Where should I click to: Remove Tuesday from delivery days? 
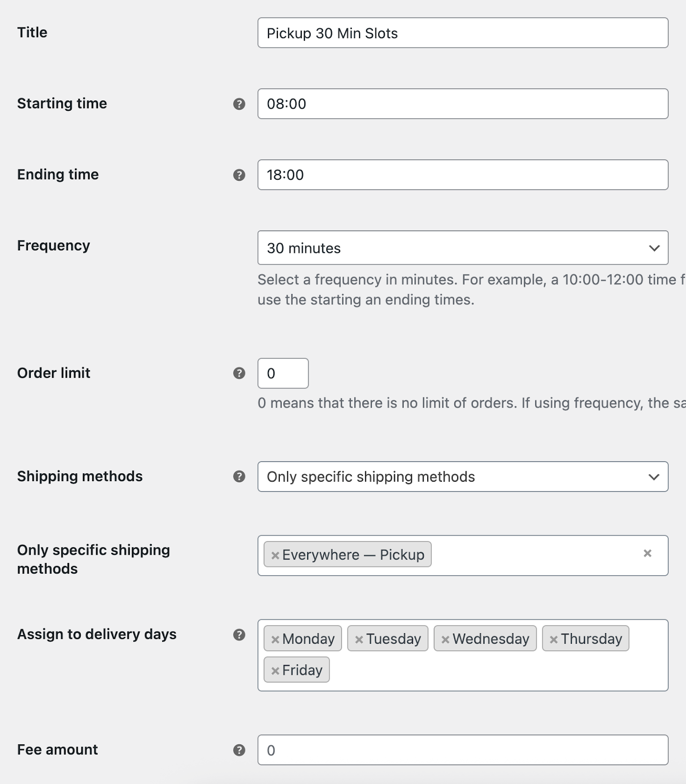[x=359, y=639]
